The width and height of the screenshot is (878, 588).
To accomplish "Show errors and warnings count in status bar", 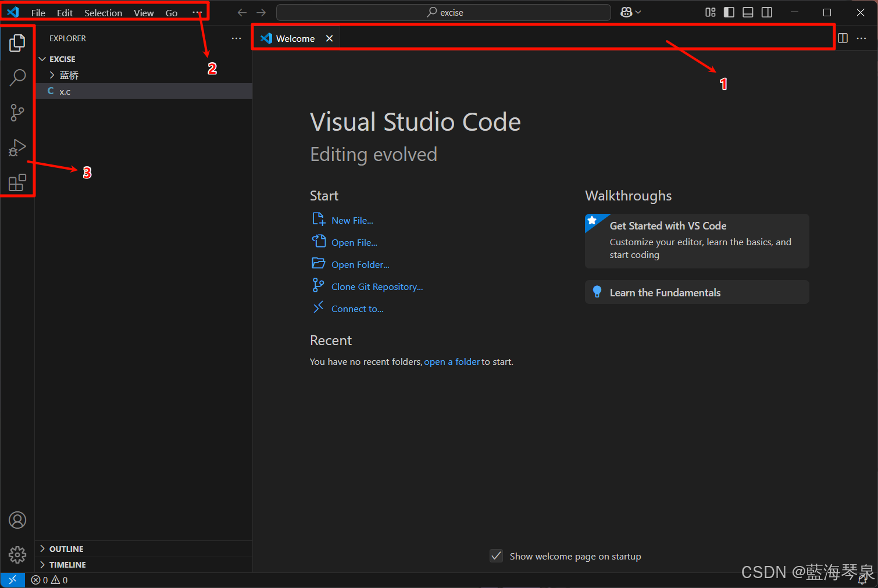I will pos(49,580).
